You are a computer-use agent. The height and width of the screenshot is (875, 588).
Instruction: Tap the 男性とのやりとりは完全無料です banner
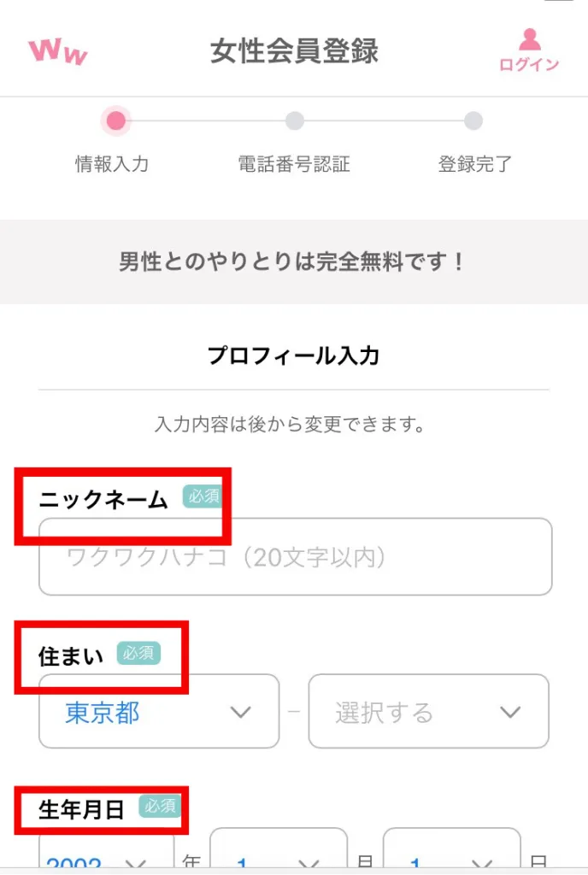(x=294, y=261)
